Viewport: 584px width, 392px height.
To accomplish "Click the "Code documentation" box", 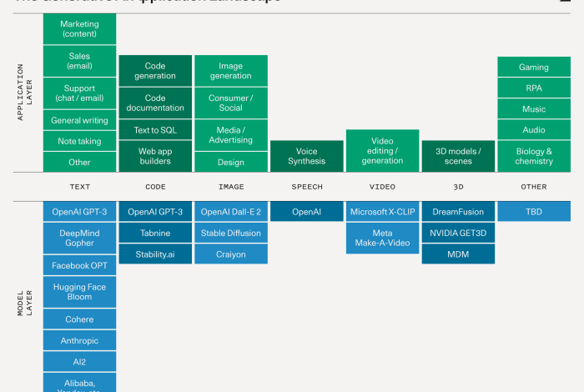I will click(x=155, y=103).
